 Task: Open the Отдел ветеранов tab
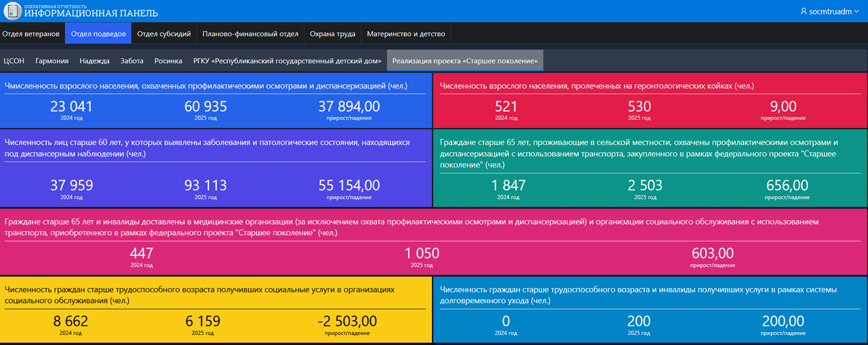pos(31,33)
